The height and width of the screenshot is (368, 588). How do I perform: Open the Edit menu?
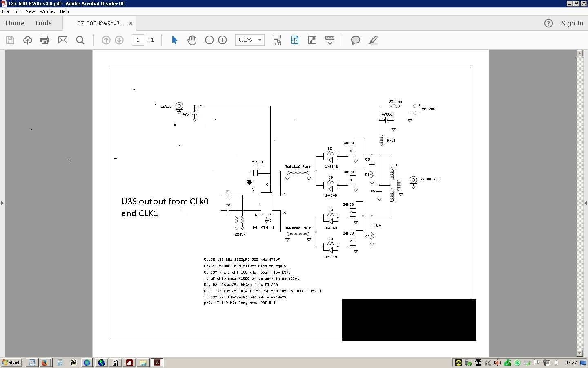pos(17,11)
